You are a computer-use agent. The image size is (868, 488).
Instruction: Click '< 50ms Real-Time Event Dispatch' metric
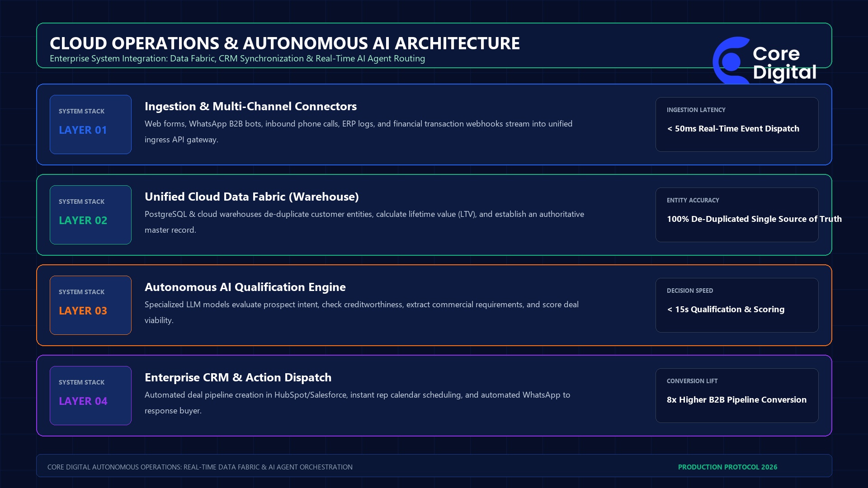click(733, 129)
